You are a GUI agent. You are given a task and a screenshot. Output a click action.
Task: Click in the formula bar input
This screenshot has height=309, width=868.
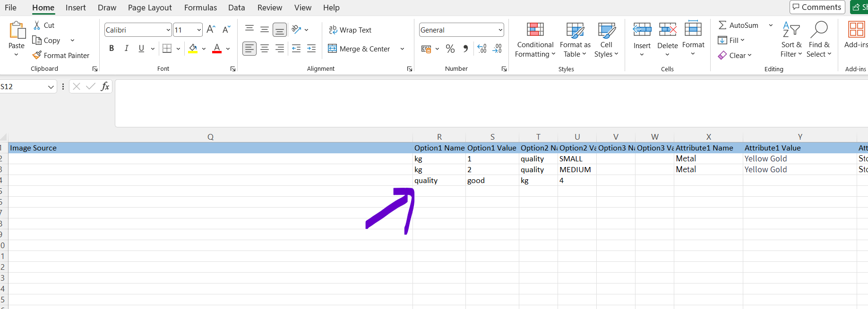tap(491, 103)
